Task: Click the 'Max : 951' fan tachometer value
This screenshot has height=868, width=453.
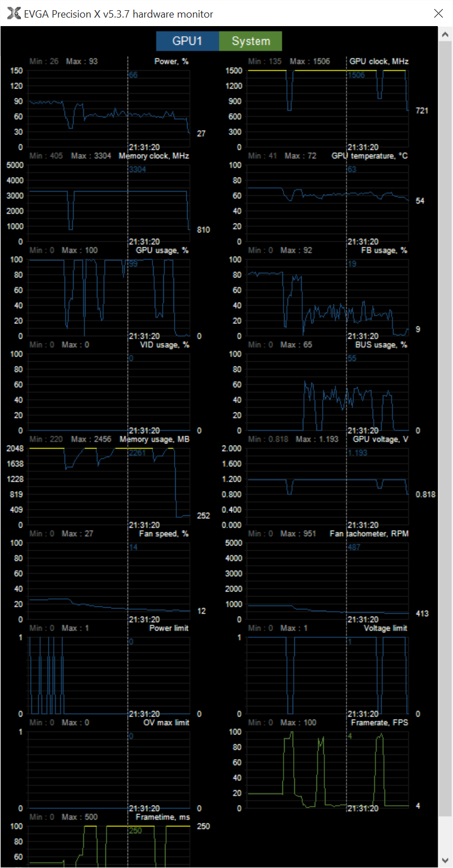Action: coord(298,533)
